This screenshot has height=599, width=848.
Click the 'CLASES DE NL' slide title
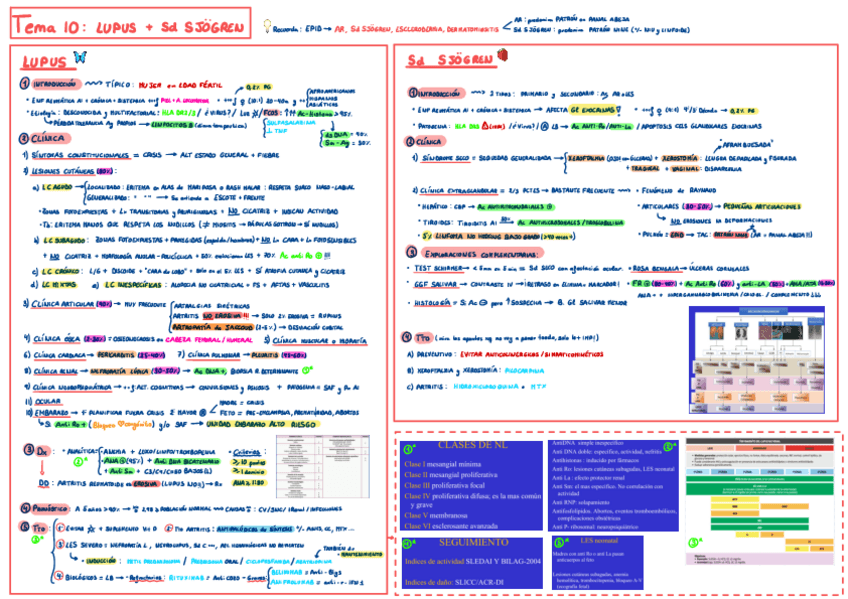473,445
